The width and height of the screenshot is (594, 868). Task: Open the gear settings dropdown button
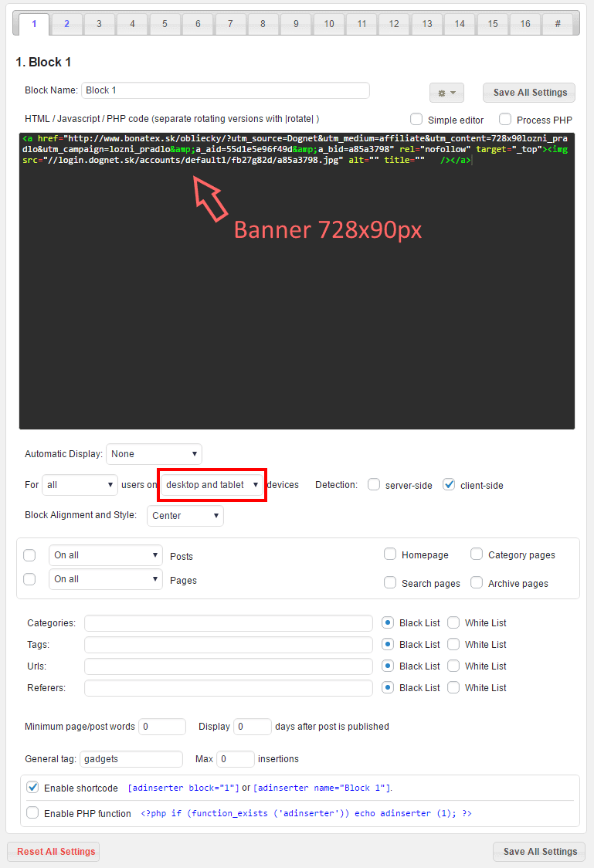(x=446, y=93)
